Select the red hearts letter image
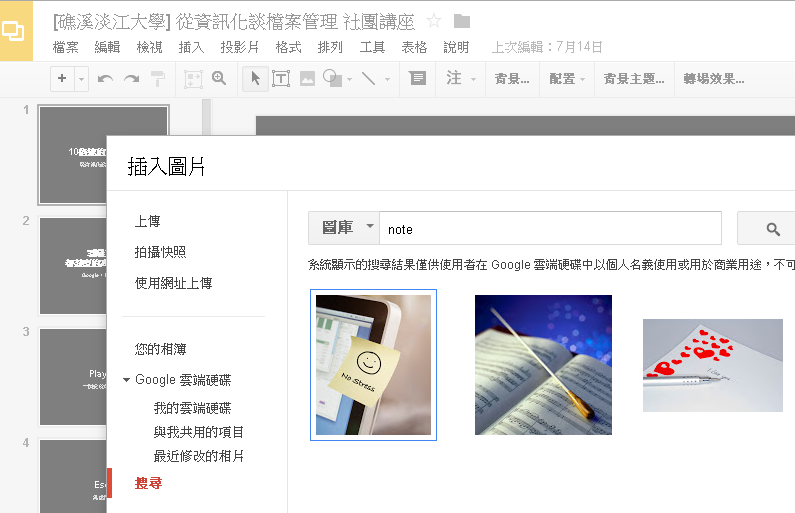The image size is (795, 513). pos(713,365)
